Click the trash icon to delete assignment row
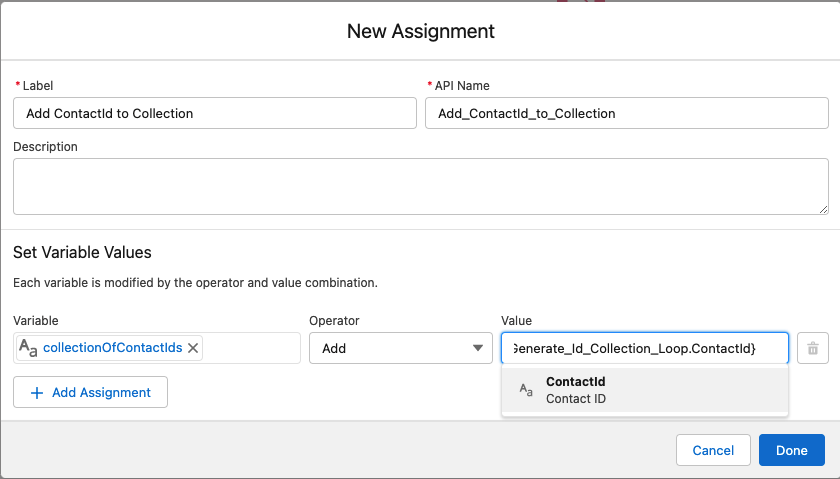 pyautogui.click(x=813, y=348)
